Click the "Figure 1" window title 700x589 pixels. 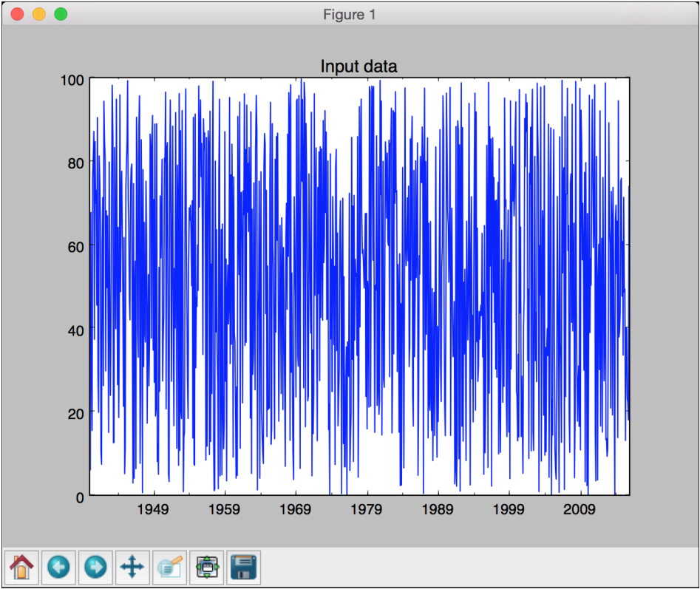tap(350, 14)
